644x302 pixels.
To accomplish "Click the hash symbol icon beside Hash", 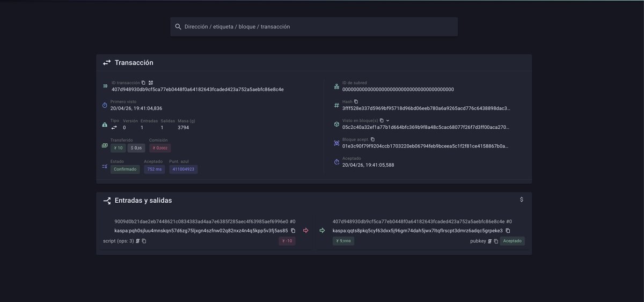I will [336, 105].
